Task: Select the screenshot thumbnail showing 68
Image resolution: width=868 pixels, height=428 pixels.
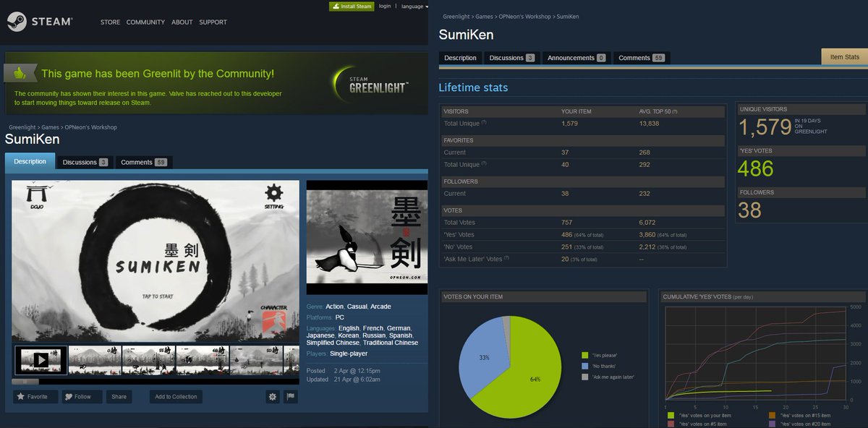Action: click(202, 359)
